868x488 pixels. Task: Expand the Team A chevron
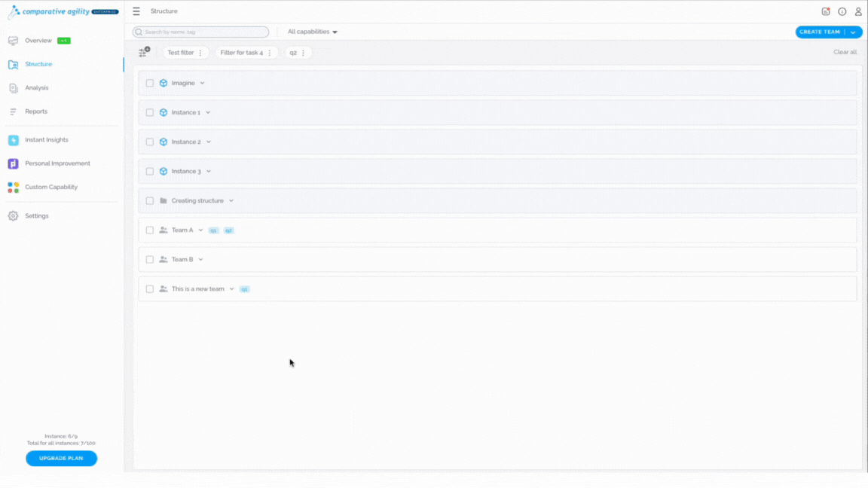(x=200, y=230)
